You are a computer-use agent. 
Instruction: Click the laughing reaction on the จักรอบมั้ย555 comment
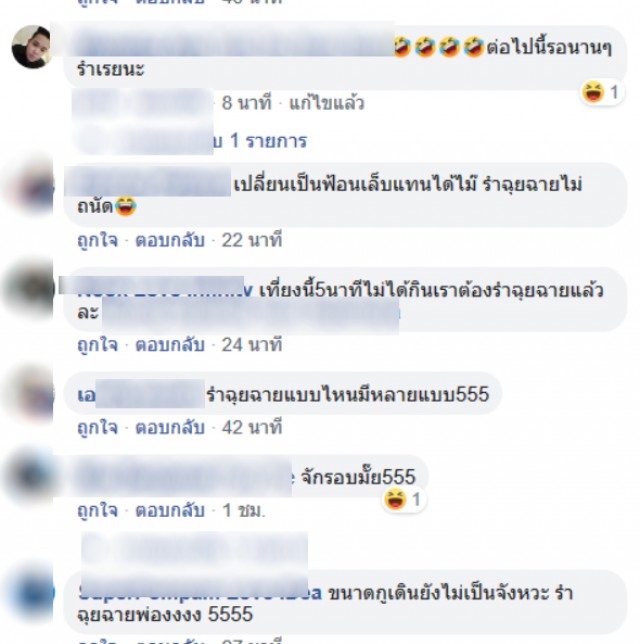point(404,500)
